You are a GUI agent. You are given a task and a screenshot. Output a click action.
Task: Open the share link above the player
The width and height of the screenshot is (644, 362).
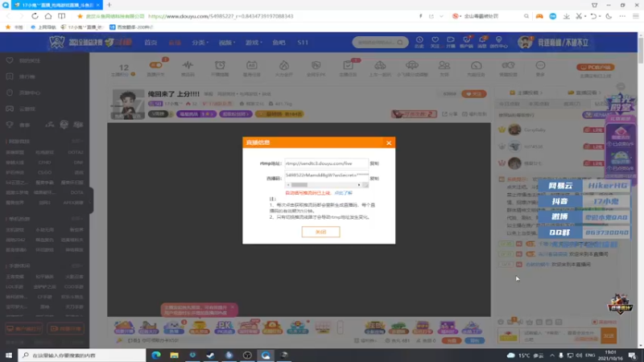point(450,114)
